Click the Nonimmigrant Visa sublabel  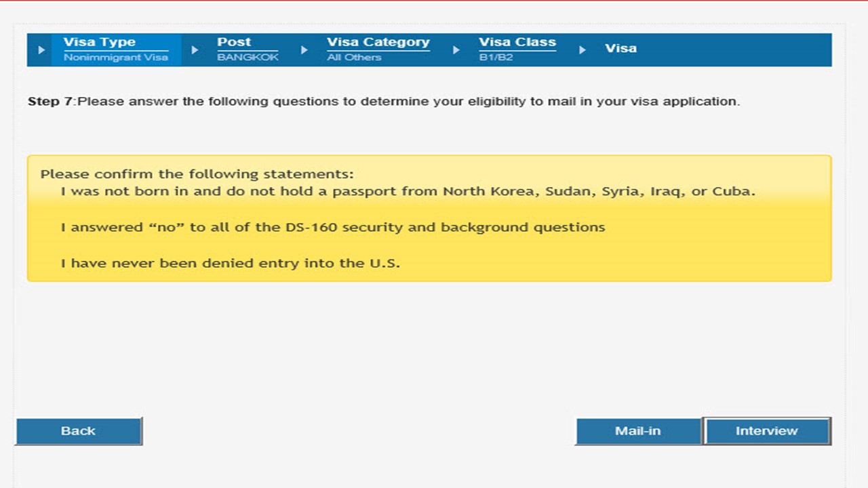click(x=116, y=58)
